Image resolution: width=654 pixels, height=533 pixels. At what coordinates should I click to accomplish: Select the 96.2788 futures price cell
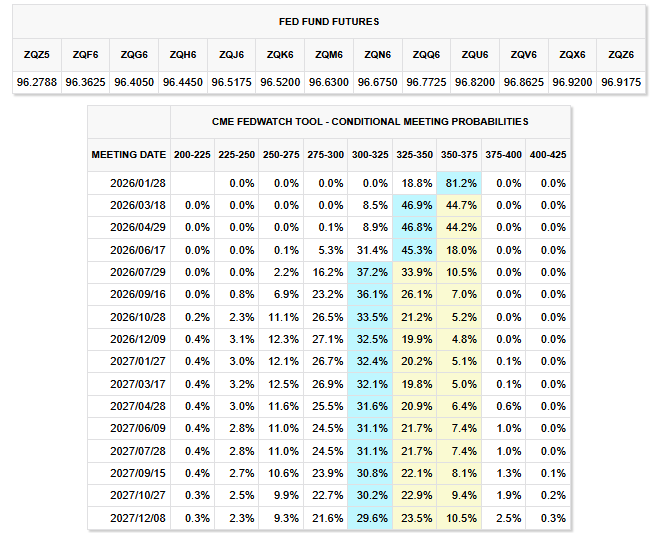coord(37,80)
